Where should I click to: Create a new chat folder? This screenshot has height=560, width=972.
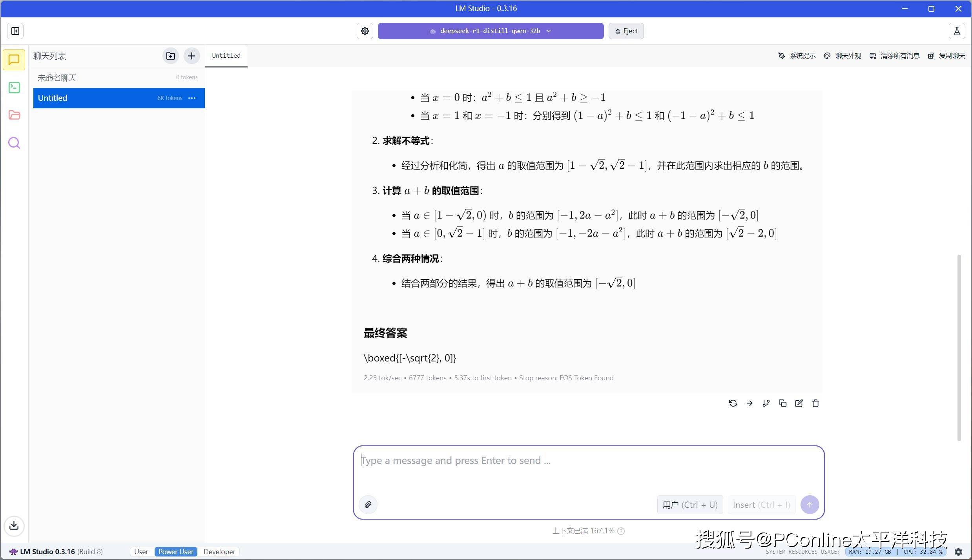click(171, 56)
